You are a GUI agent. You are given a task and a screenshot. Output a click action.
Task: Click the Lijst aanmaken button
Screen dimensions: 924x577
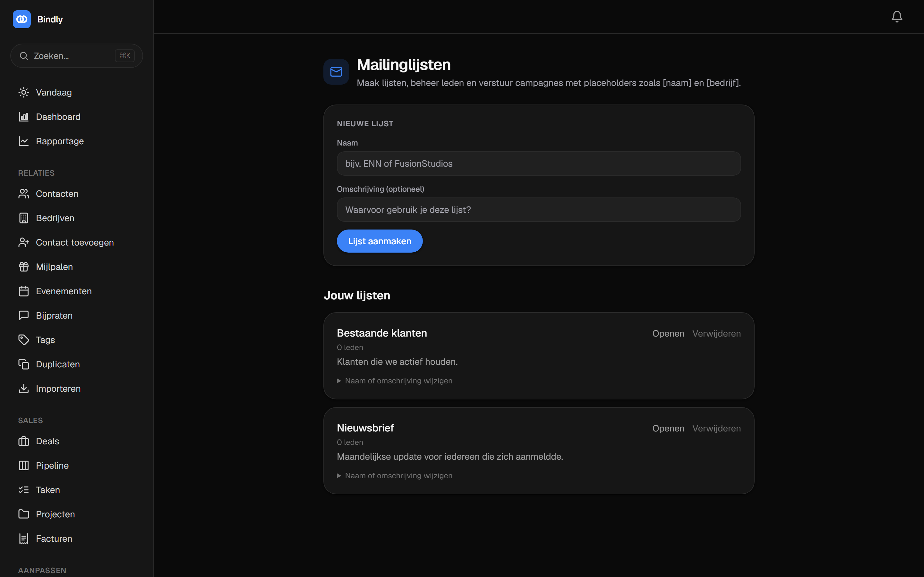coord(380,241)
